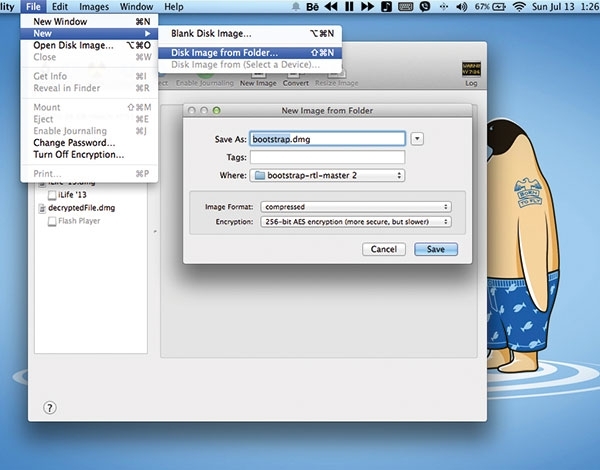Select Blank Disk Image from the submenu
This screenshot has width=600, height=470.
point(211,34)
